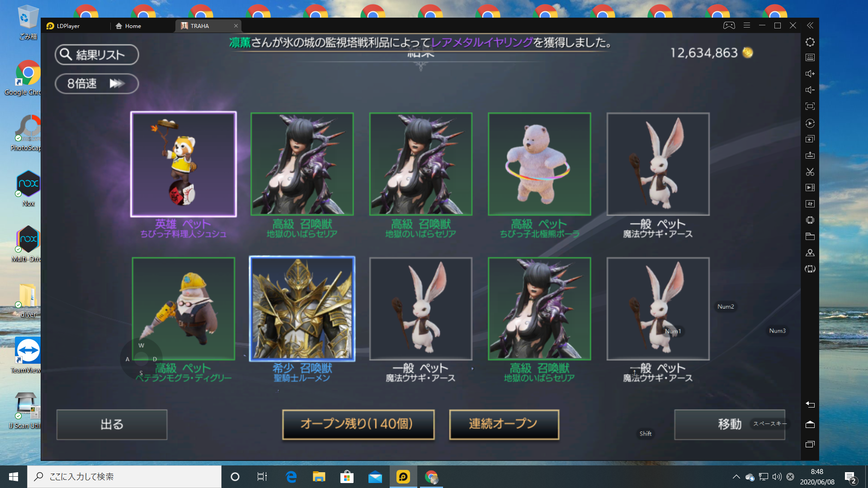868x488 pixels.
Task: Click the WASD joystick control overlay
Action: [x=141, y=360]
